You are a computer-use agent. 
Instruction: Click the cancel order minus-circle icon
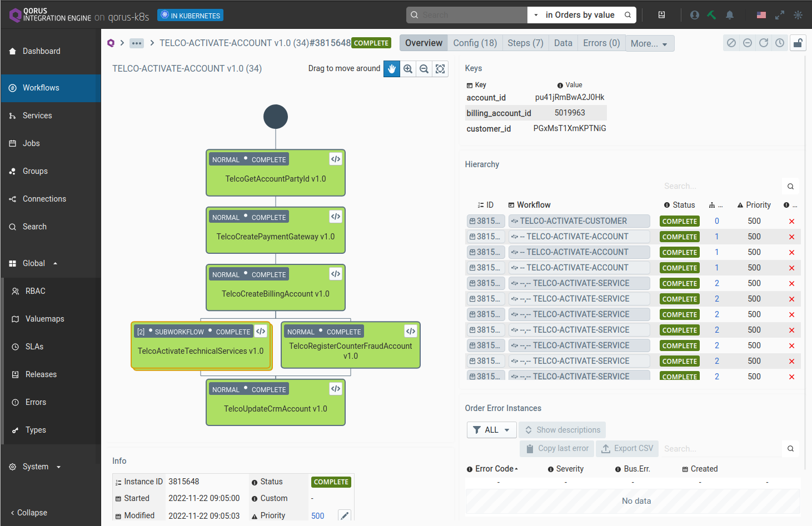coord(748,43)
